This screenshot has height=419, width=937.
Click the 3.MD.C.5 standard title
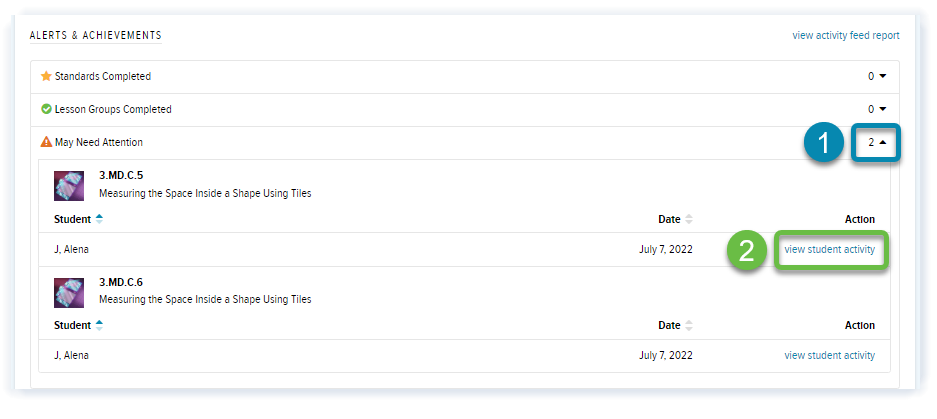point(121,175)
